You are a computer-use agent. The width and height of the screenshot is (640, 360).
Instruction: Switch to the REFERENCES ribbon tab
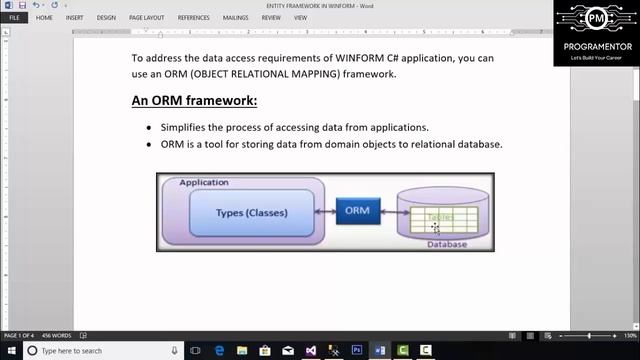[193, 18]
